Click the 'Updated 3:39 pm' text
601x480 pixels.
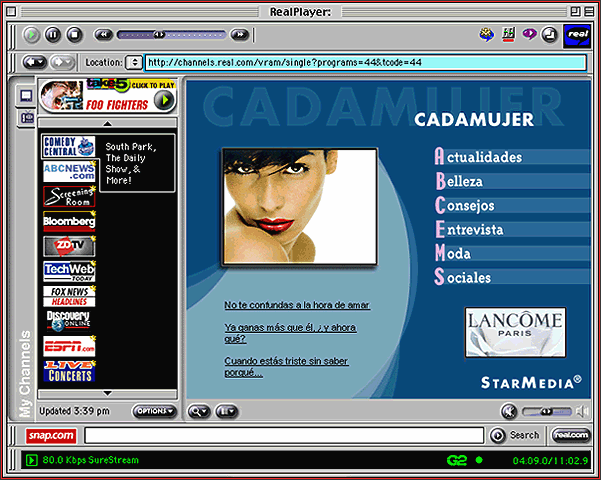[x=74, y=411]
